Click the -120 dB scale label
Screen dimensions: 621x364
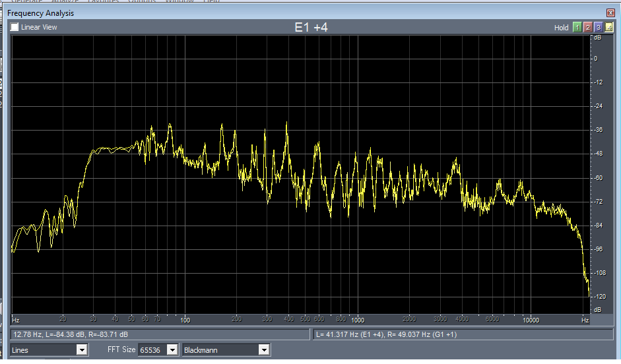click(x=599, y=296)
